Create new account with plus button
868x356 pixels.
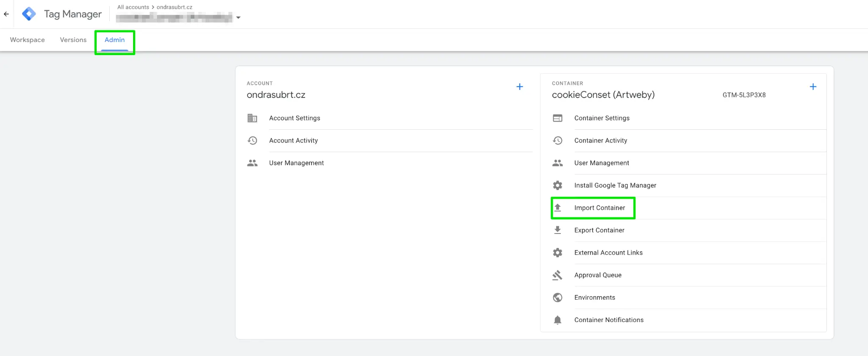520,87
